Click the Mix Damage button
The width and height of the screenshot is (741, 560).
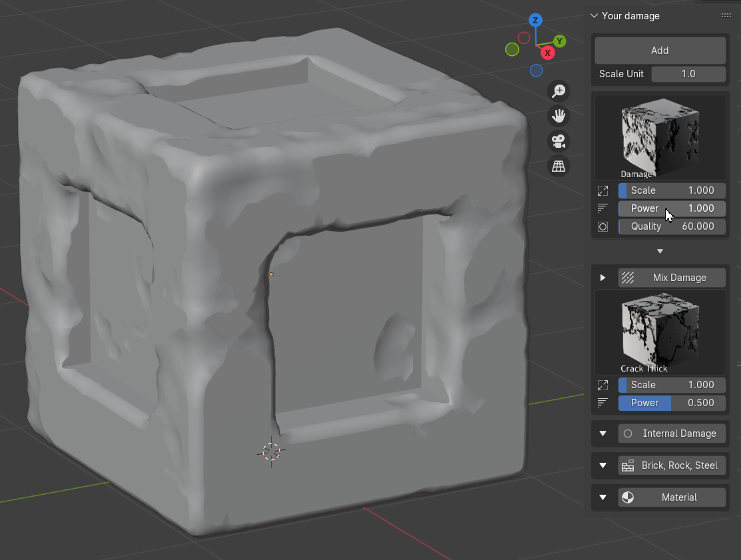pos(671,278)
